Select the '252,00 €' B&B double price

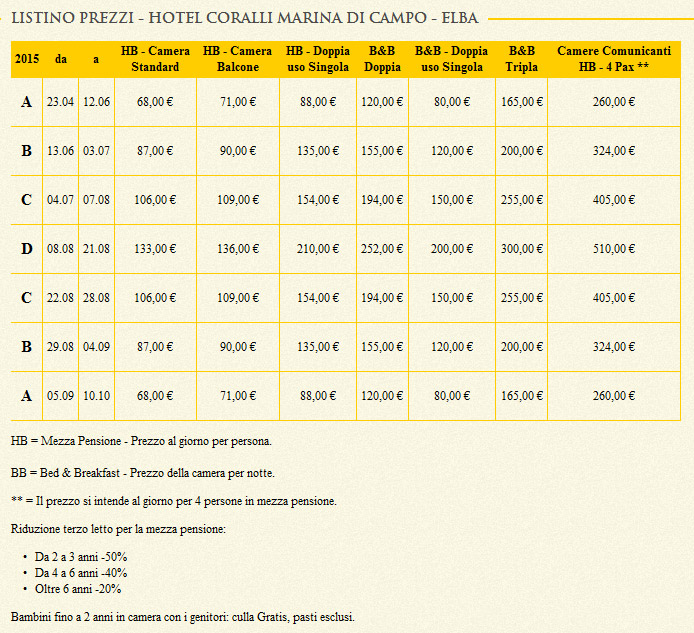point(382,249)
